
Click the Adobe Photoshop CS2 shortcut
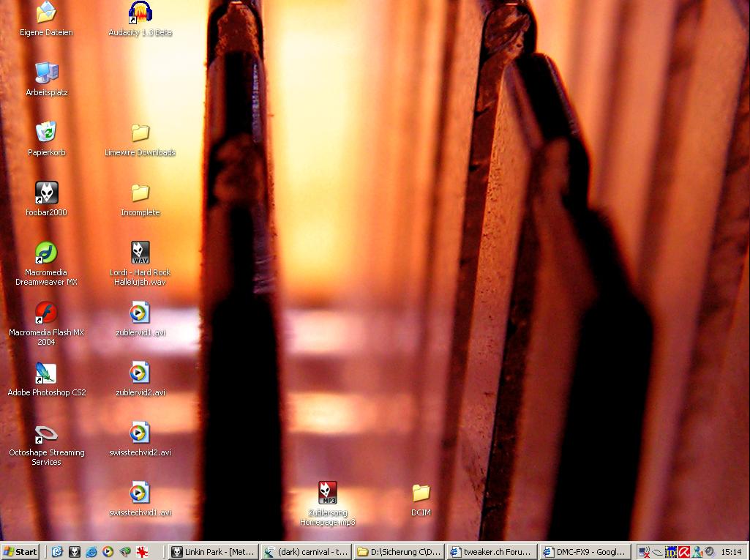[47, 373]
